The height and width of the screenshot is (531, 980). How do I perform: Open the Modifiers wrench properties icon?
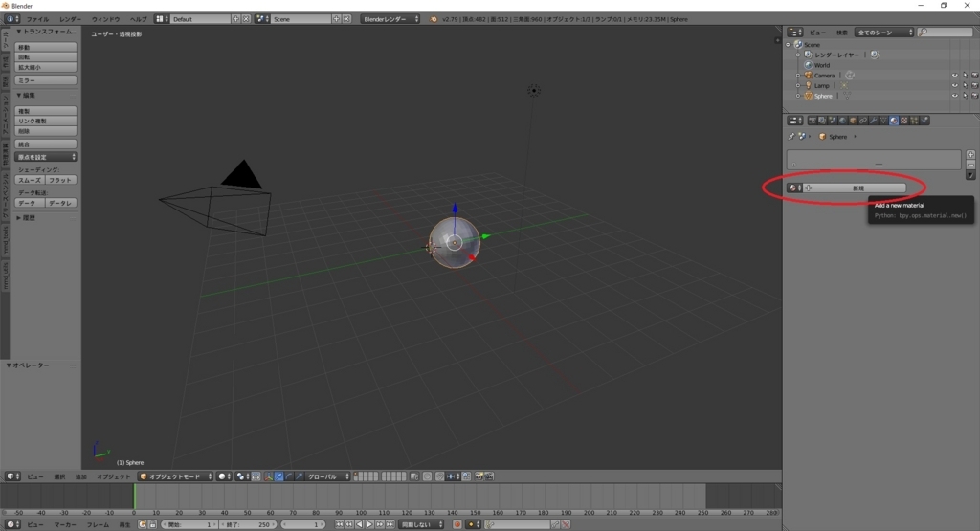pyautogui.click(x=873, y=121)
